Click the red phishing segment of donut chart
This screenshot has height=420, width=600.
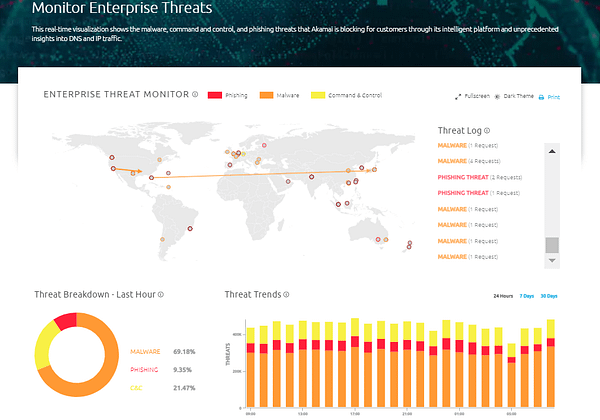point(66,320)
